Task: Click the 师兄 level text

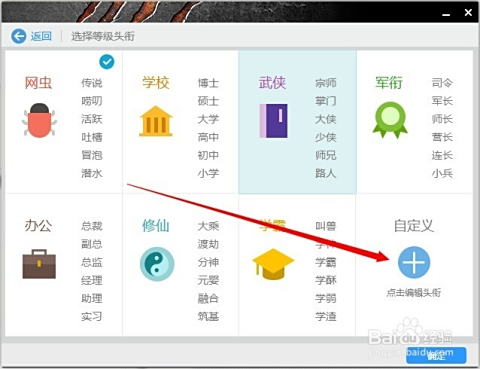Action: click(326, 155)
